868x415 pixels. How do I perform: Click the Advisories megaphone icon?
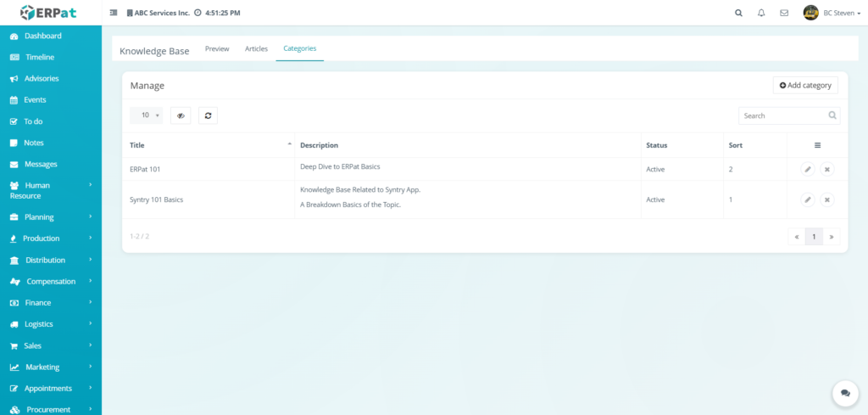tap(14, 79)
